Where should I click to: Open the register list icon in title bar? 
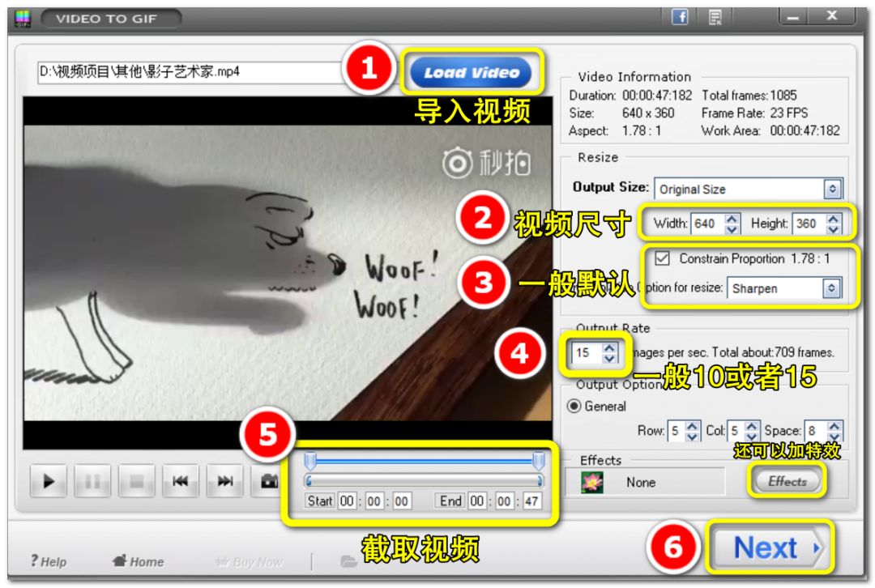tap(715, 17)
